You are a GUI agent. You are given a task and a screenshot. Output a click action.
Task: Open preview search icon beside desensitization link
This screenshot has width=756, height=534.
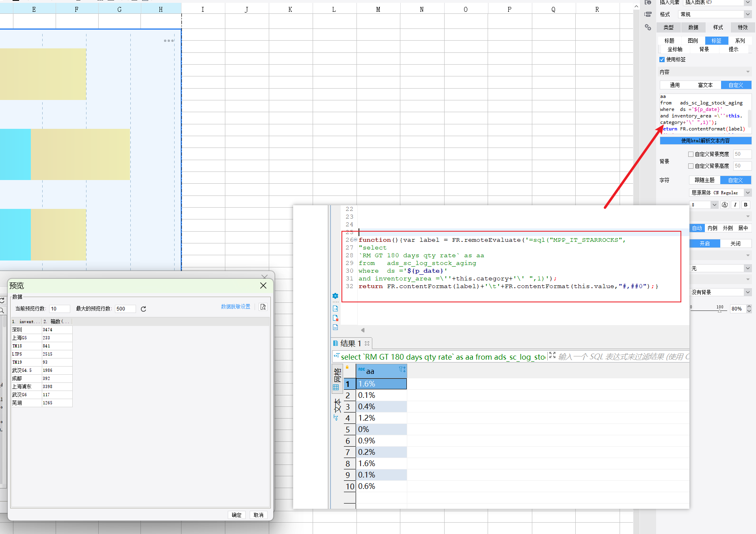pos(263,307)
